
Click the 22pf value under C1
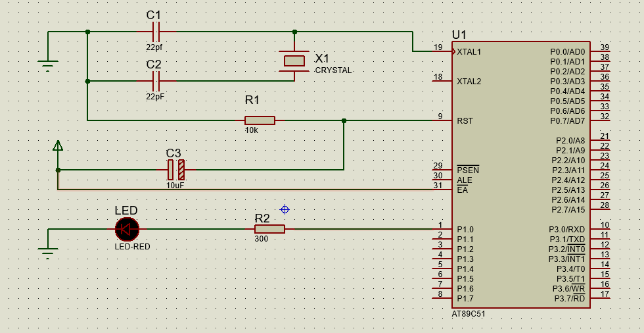click(154, 47)
